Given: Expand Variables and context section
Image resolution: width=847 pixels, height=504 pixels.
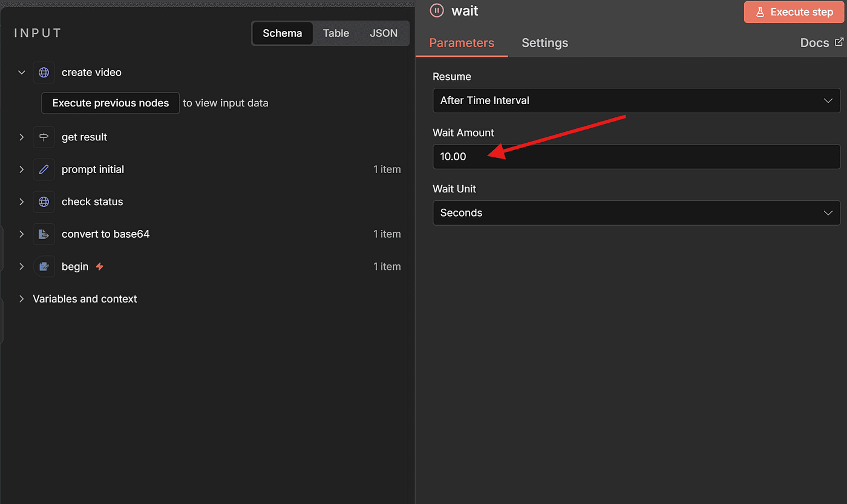Looking at the screenshot, I should pos(22,299).
